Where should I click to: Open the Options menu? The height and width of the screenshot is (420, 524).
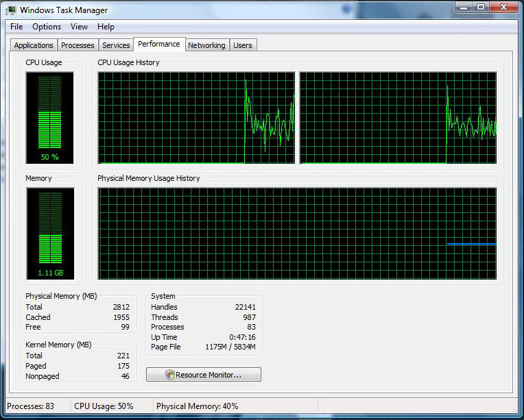point(47,27)
